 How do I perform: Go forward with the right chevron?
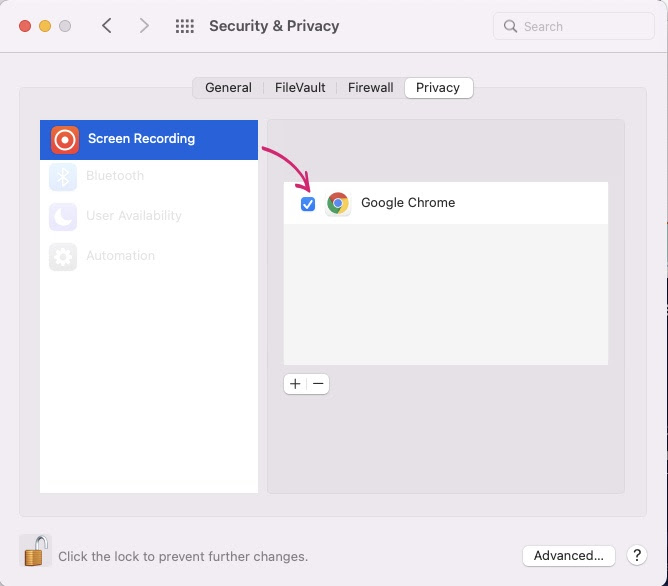(144, 26)
